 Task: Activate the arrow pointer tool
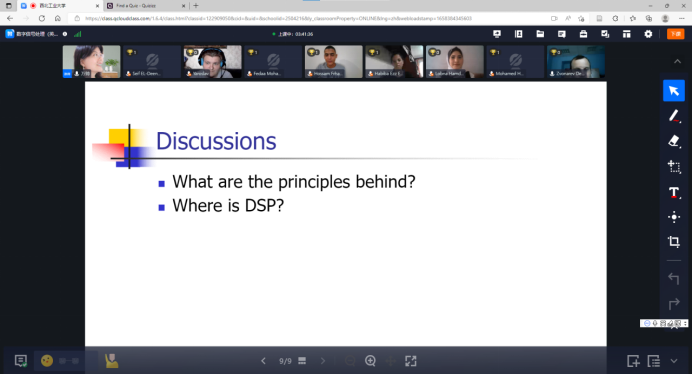click(674, 91)
